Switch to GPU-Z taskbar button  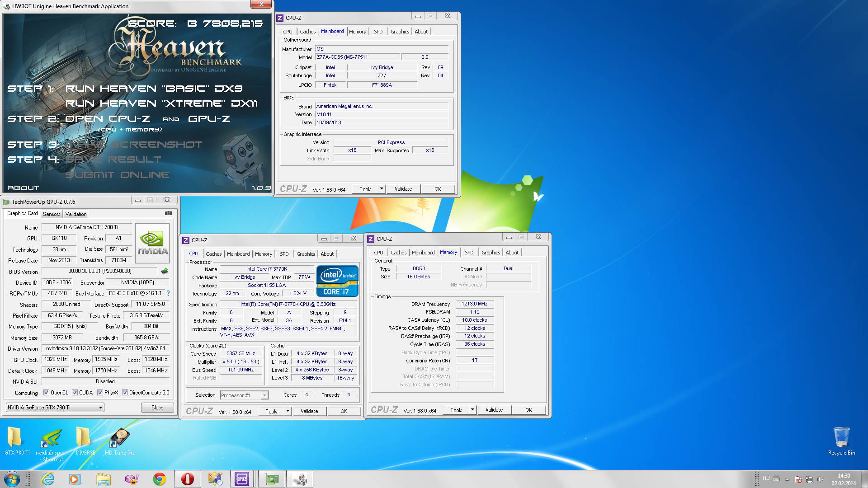272,479
